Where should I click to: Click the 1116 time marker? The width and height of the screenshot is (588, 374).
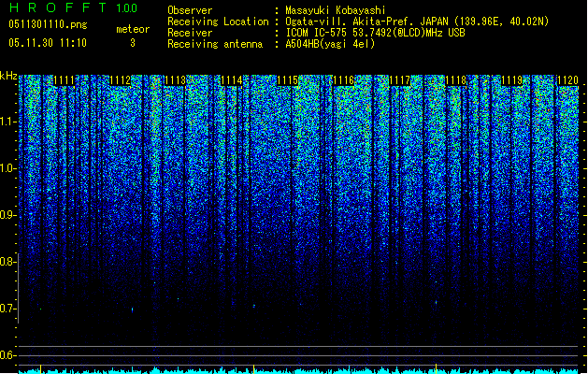tap(343, 80)
